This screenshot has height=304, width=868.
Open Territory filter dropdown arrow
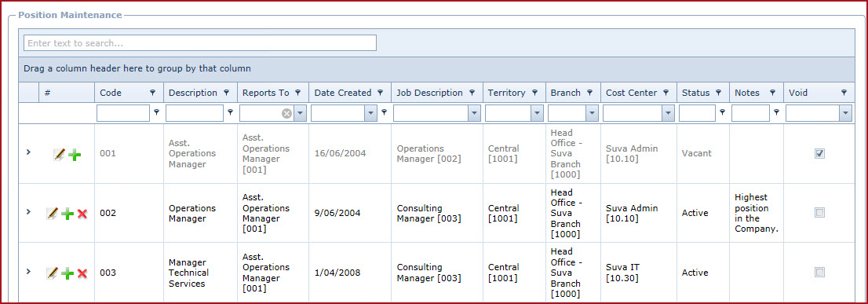[537, 114]
